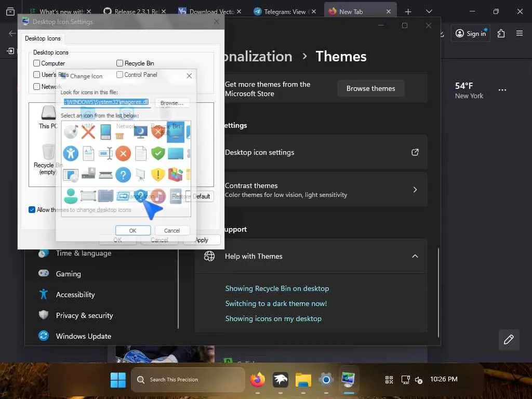Select the Desktop Icons tab
Viewport: 532px width, 399px height.
click(43, 38)
